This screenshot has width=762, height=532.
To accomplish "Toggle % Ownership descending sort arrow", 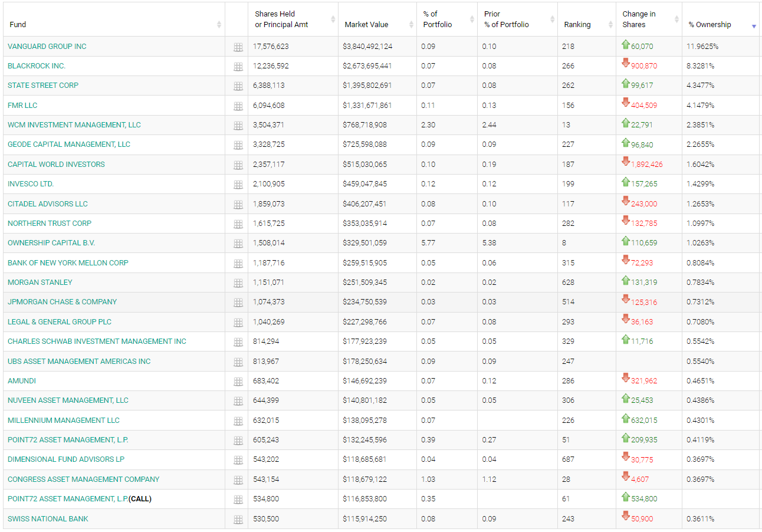I will (754, 27).
